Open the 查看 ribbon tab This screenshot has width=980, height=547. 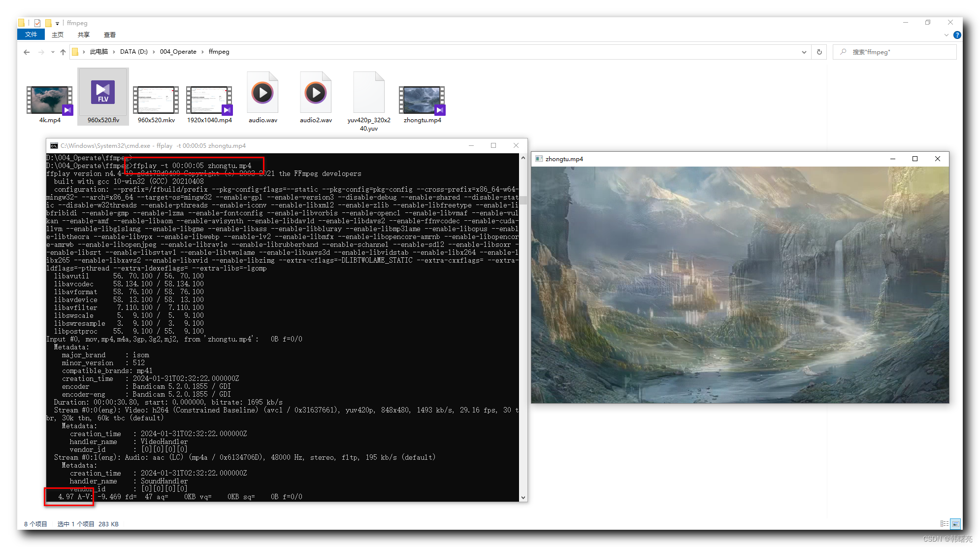click(109, 34)
